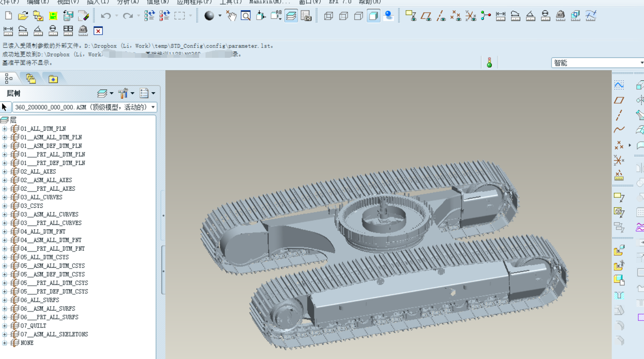Open the active model selector dropdown
The height and width of the screenshot is (359, 644).
(85, 107)
